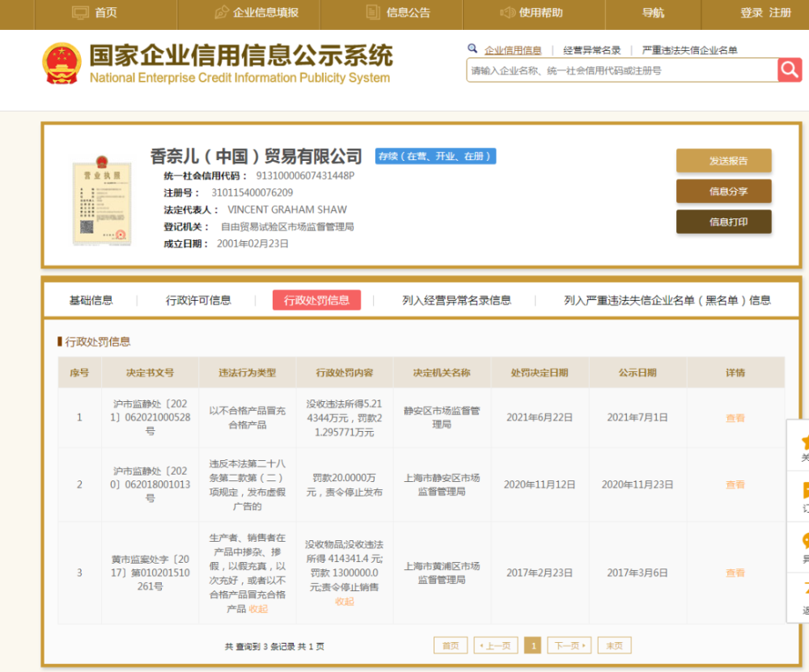Click the 上一页 pagination button
The height and width of the screenshot is (672, 809).
496,645
